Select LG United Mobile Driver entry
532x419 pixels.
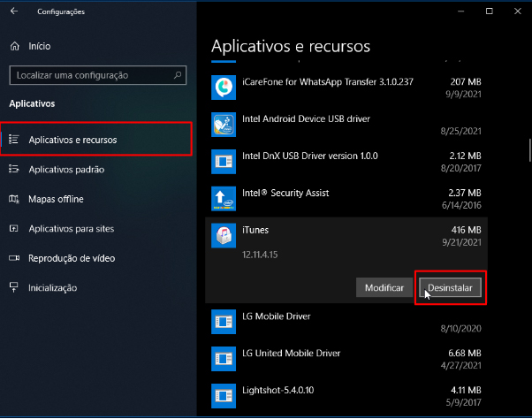tap(346, 359)
